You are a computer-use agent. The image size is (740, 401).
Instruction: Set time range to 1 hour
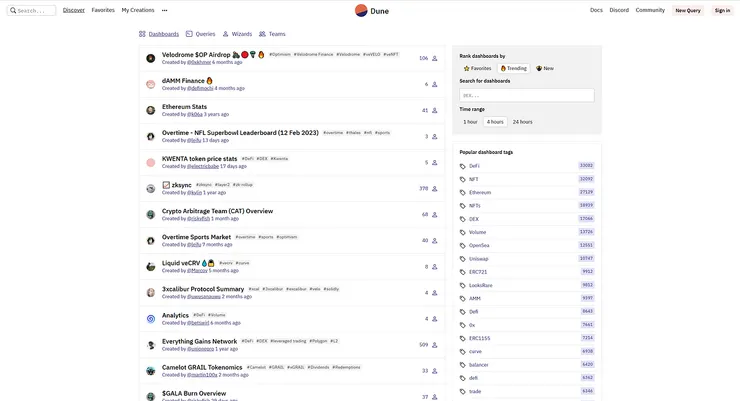(x=470, y=122)
